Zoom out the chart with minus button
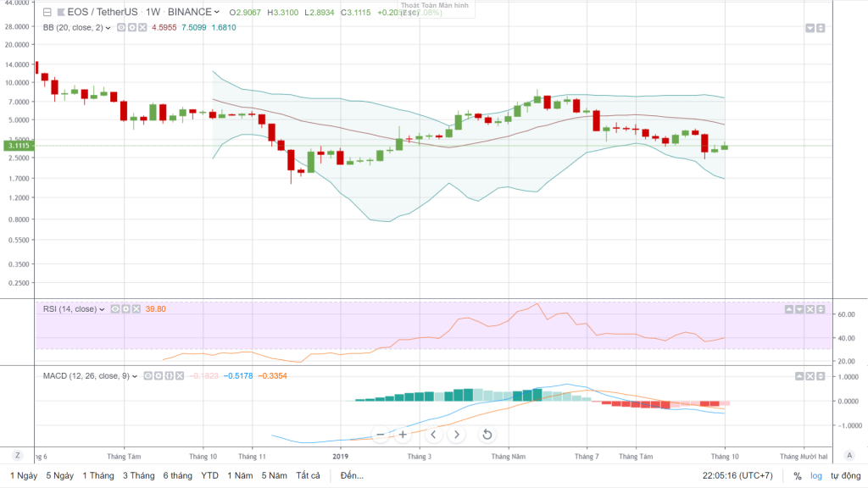Viewport: 868px width, 488px height. pos(381,435)
